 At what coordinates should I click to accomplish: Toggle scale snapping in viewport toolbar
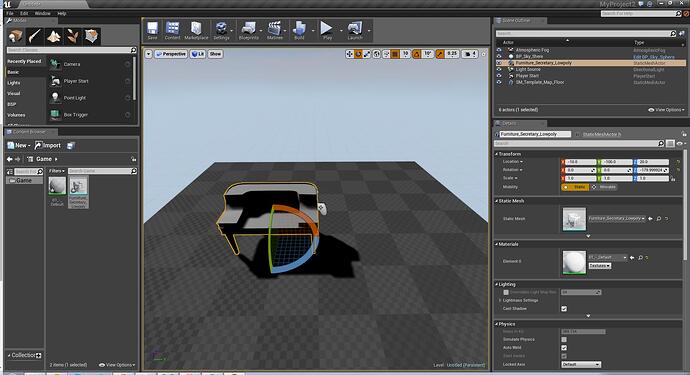(x=440, y=54)
